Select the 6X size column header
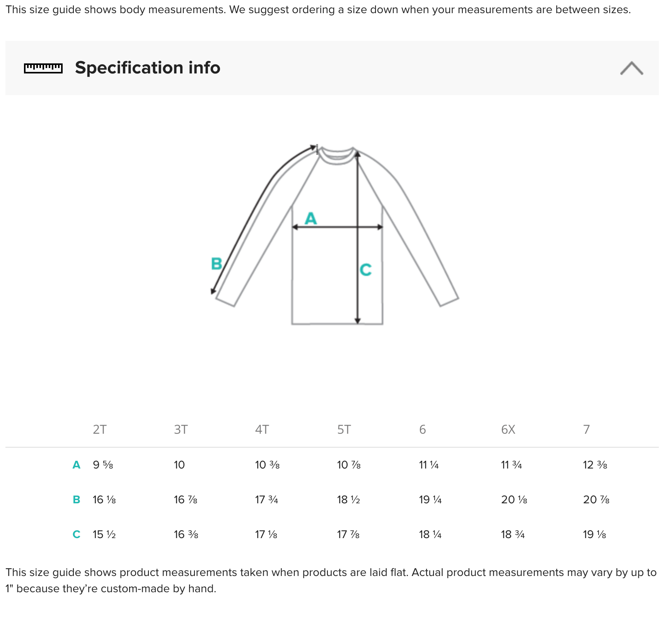The height and width of the screenshot is (627, 672). 508,429
